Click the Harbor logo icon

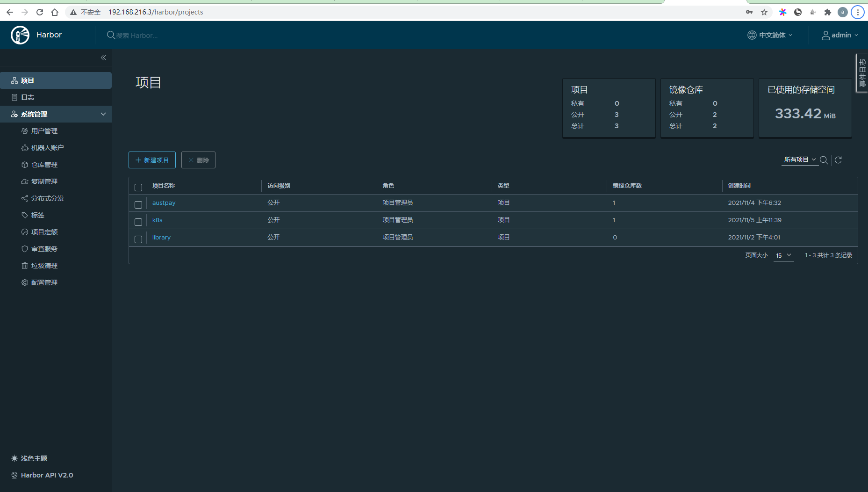[20, 35]
